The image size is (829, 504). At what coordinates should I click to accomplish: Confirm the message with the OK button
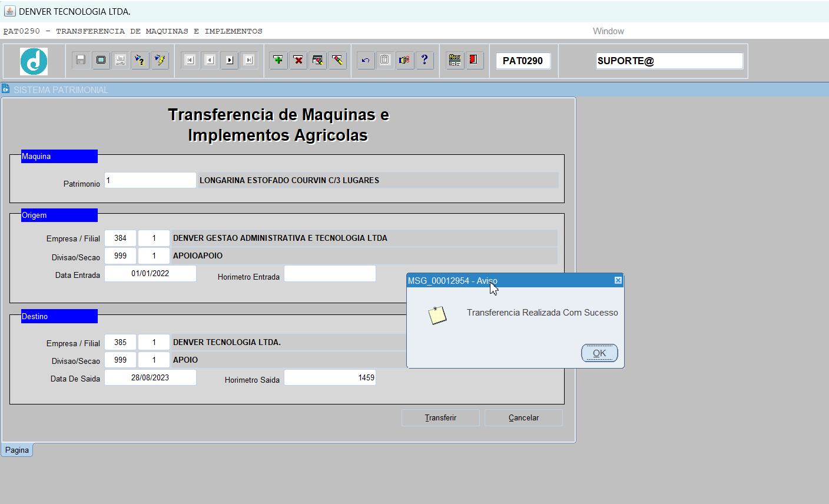599,353
